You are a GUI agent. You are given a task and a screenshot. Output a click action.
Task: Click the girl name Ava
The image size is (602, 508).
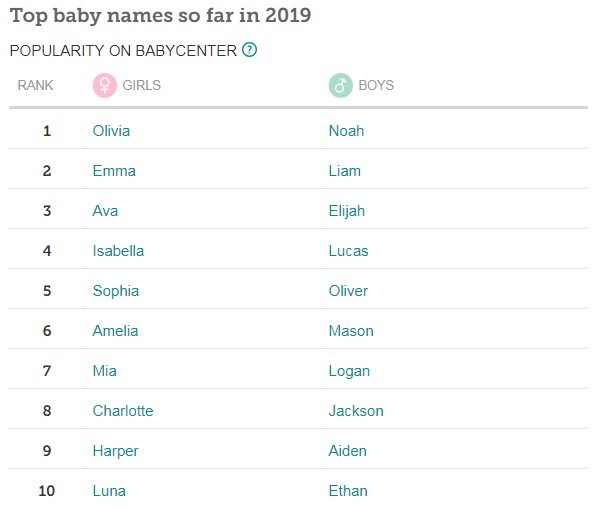(106, 211)
